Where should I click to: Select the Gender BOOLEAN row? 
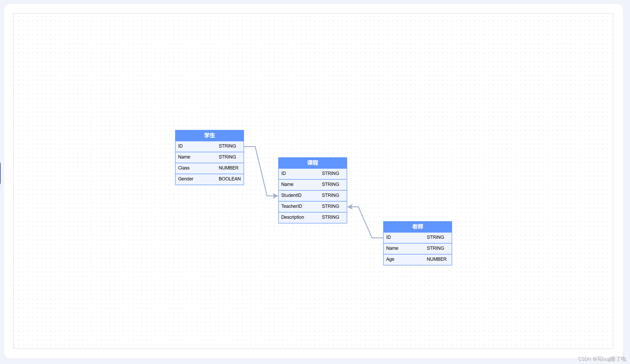[209, 179]
